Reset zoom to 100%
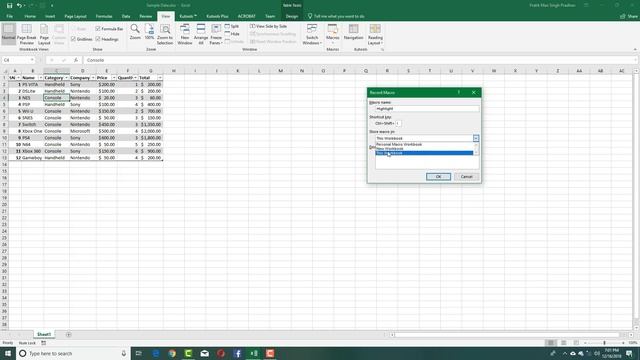The width and height of the screenshot is (640, 360). pos(149,32)
